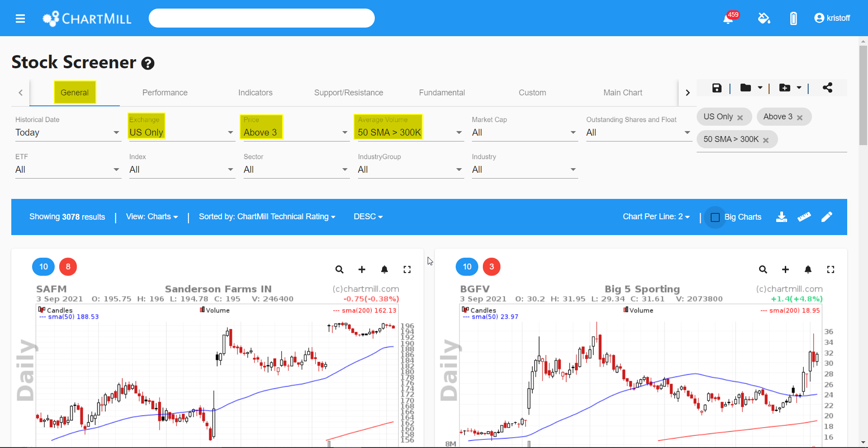Screen dimensions: 868x448
Task: Switch to the Support/Resistance tab
Action: tap(349, 93)
